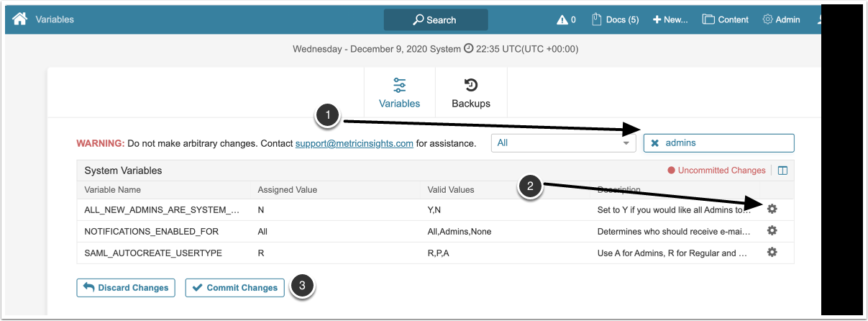Focus the variable filter text field
This screenshot has height=321, width=868.
pyautogui.click(x=726, y=143)
